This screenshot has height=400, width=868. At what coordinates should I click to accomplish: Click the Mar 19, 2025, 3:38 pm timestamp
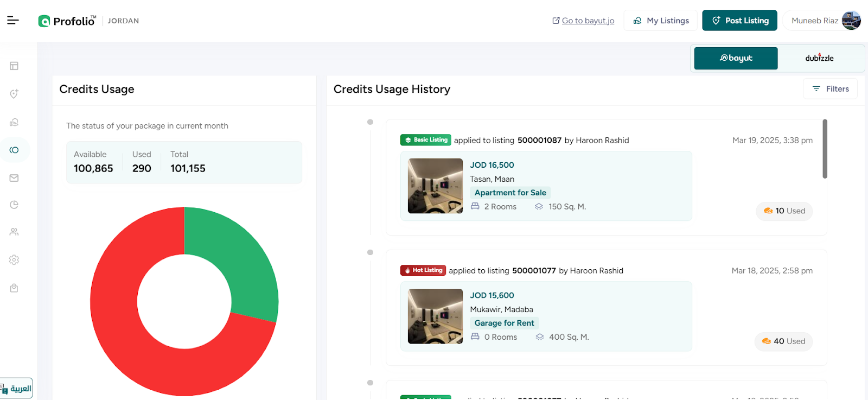click(x=773, y=140)
